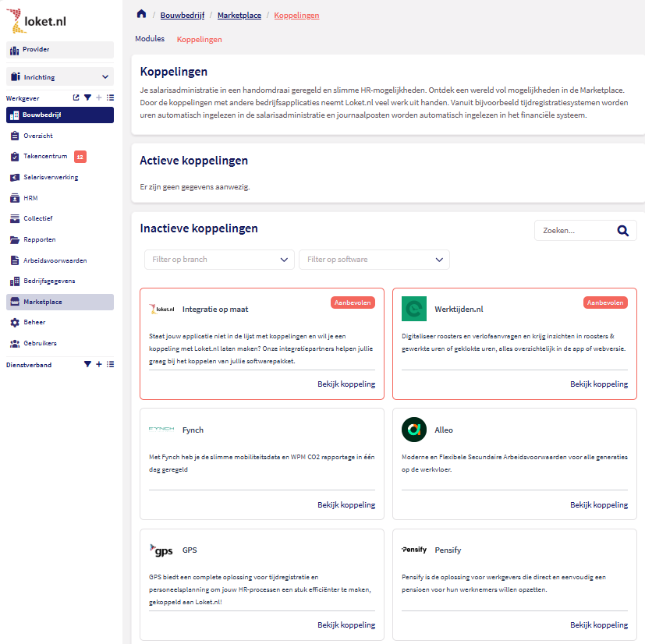Image resolution: width=645 pixels, height=644 pixels.
Task: Open the Werkgever list view icon
Action: point(110,98)
